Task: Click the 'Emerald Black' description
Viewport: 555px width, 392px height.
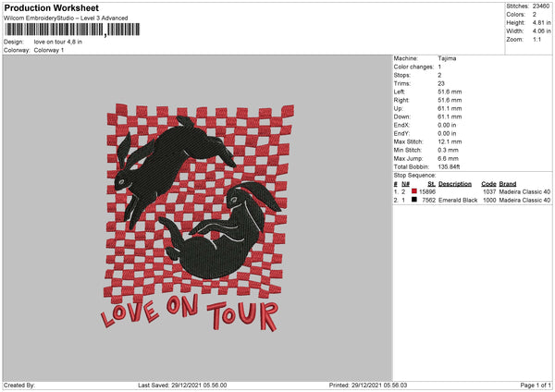Action: click(458, 201)
